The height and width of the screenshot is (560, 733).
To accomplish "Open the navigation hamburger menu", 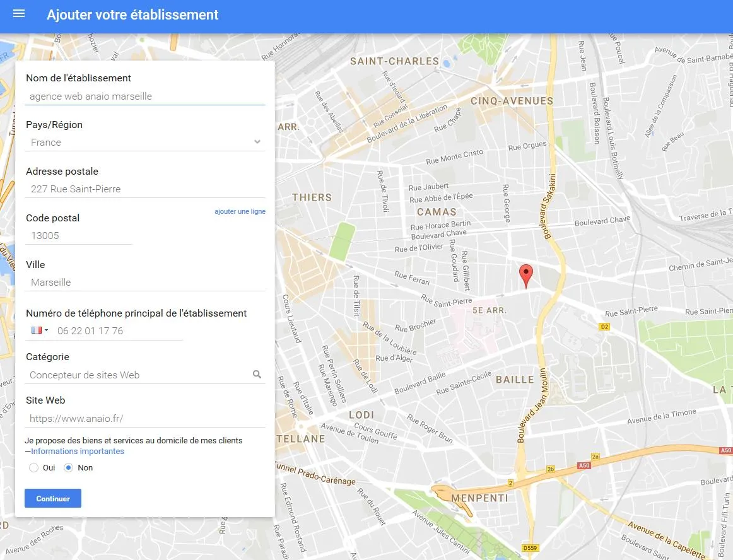I will tap(18, 13).
